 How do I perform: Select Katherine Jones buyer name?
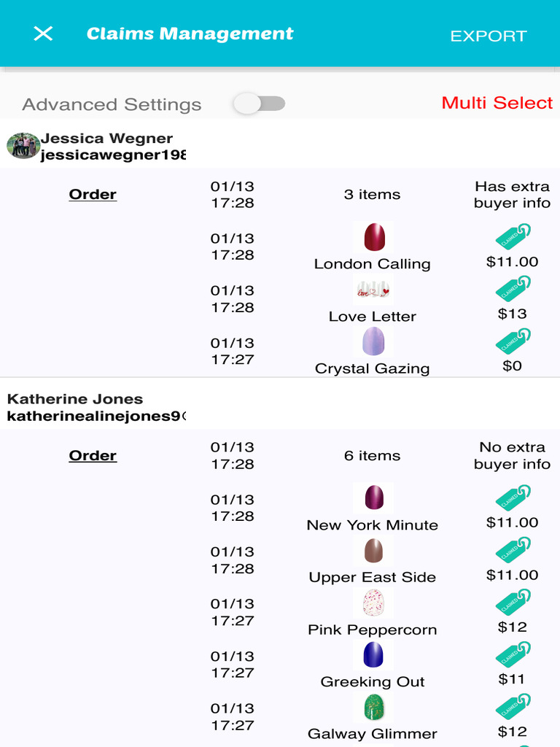coord(75,399)
